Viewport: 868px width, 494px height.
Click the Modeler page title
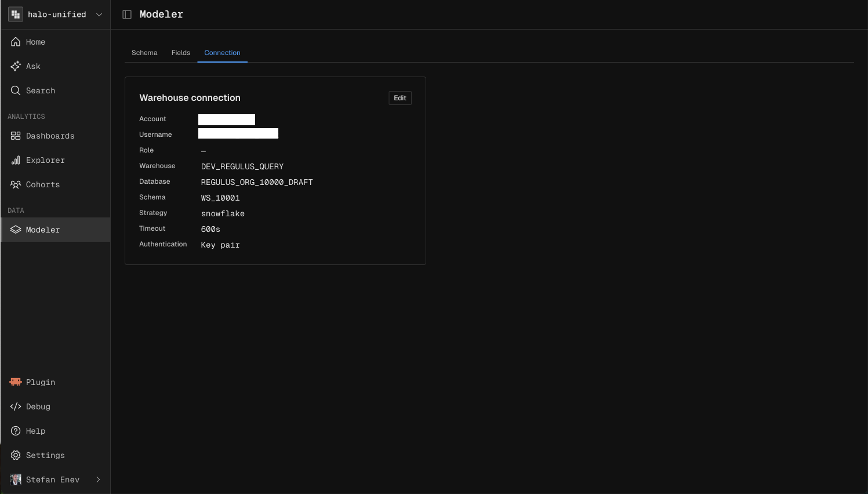pyautogui.click(x=161, y=14)
